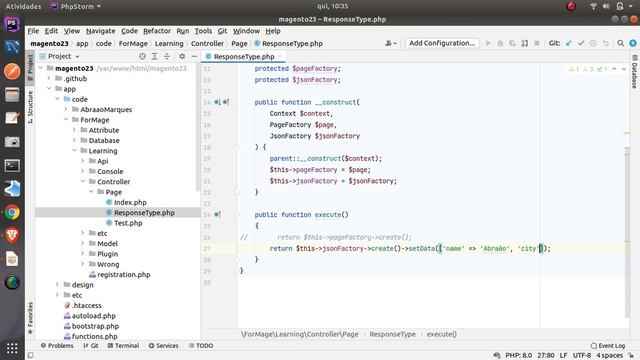Click UTF-8 encoding in status bar
The image size is (640, 360).
tap(582, 356)
